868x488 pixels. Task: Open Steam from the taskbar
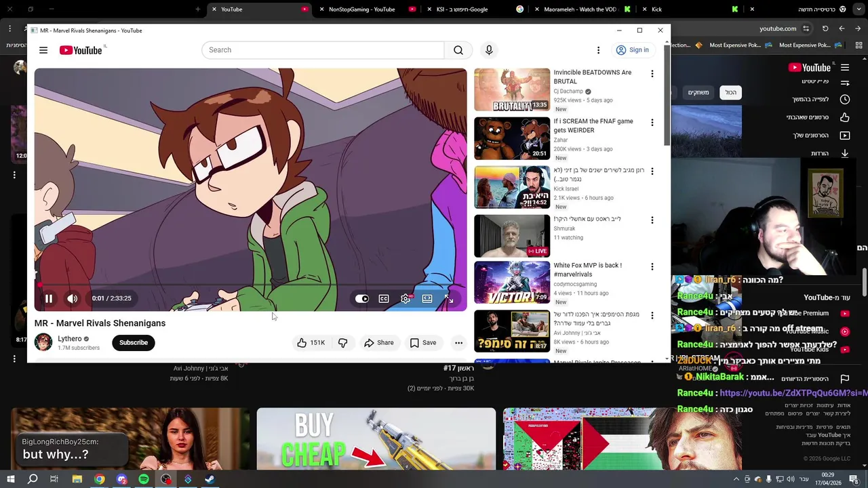[210, 479]
